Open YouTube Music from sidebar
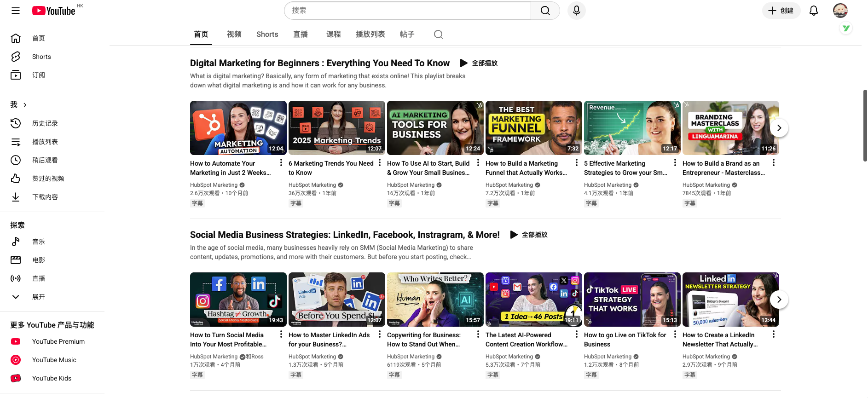Screen dimensions: 868x398 coord(54,360)
